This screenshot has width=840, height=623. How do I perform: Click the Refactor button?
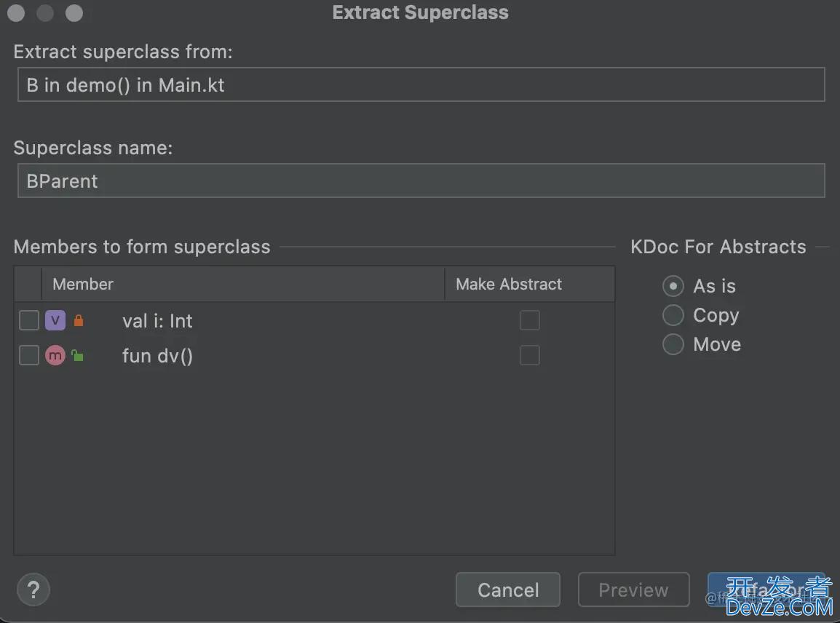[x=766, y=590]
